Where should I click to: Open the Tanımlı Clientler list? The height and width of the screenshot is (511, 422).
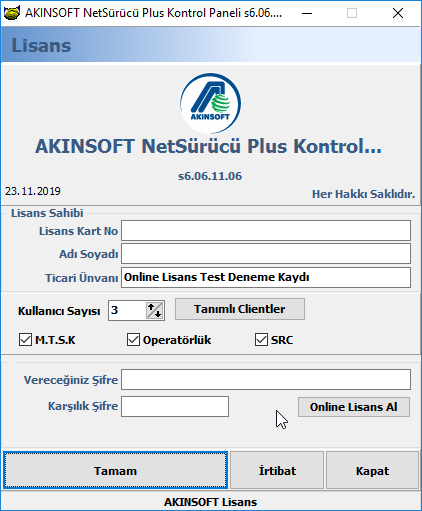pos(240,309)
